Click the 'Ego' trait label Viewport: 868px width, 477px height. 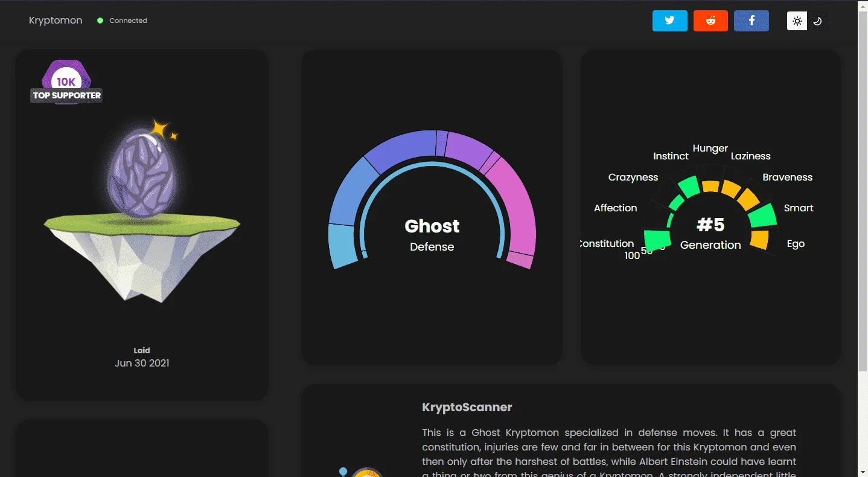pyautogui.click(x=796, y=244)
